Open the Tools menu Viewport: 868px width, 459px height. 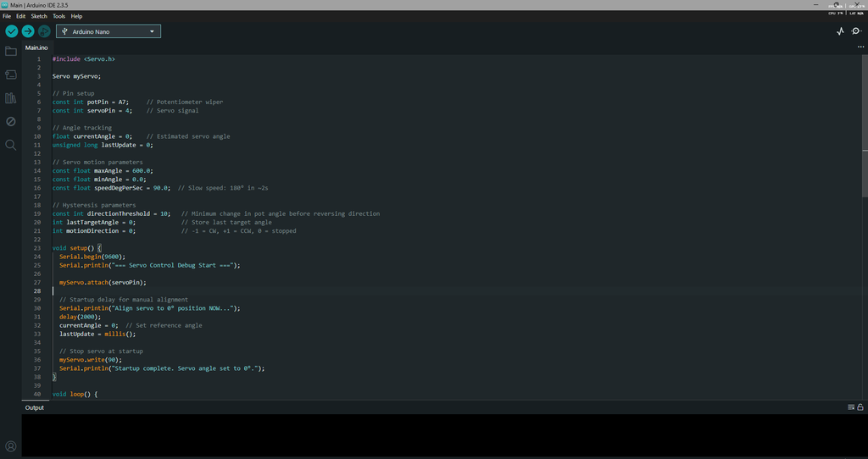58,16
